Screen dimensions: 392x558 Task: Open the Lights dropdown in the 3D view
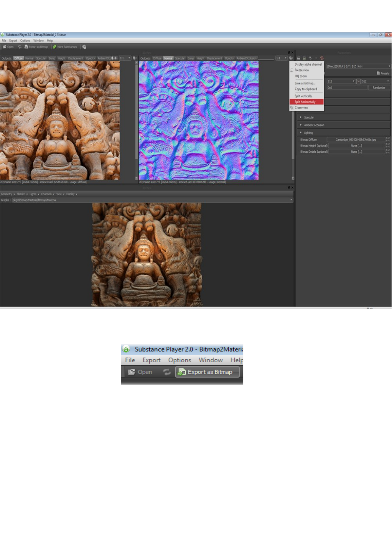click(x=34, y=194)
